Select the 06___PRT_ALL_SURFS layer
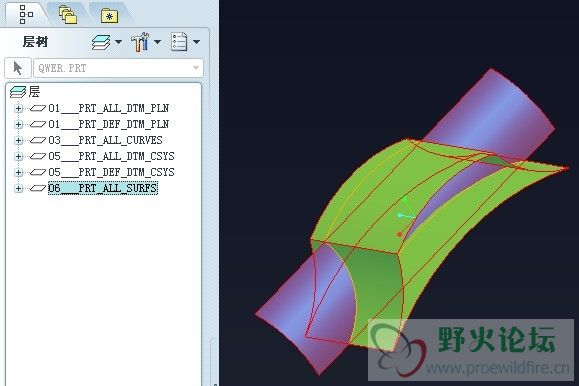Viewport: 579px width, 386px height. (x=103, y=188)
